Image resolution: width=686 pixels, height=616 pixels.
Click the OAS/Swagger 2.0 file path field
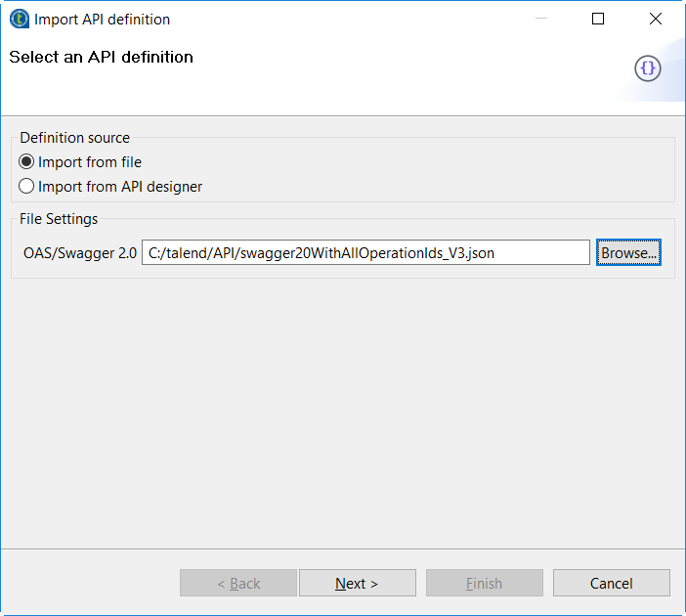click(x=365, y=252)
